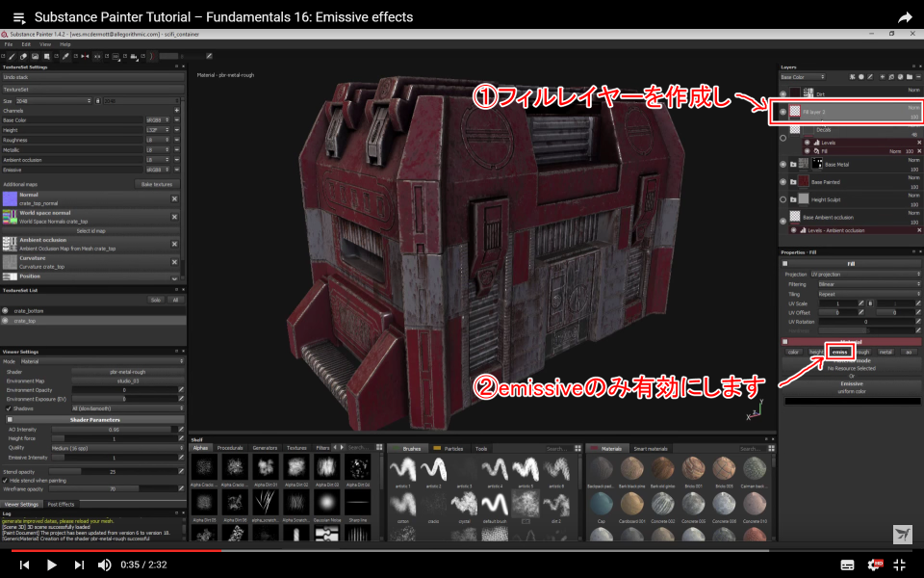
Task: Open the Tiling Repeat dropdown
Action: coord(868,294)
